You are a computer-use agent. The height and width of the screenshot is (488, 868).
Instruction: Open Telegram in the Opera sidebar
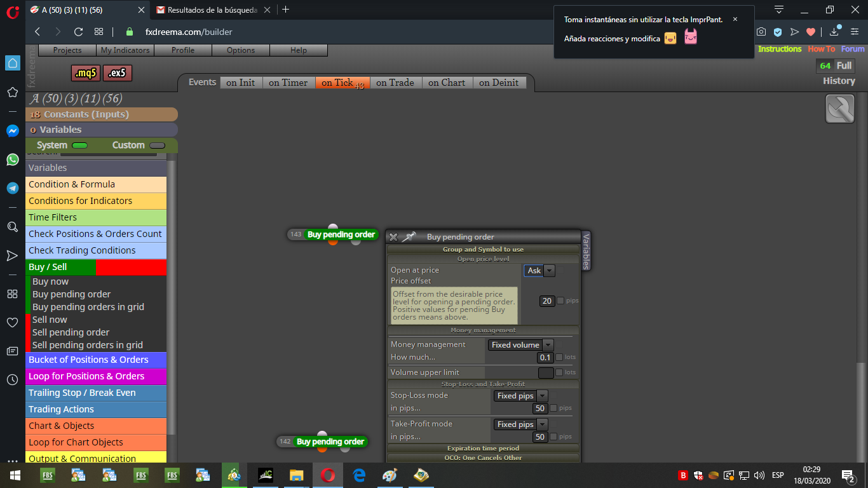pos(13,188)
